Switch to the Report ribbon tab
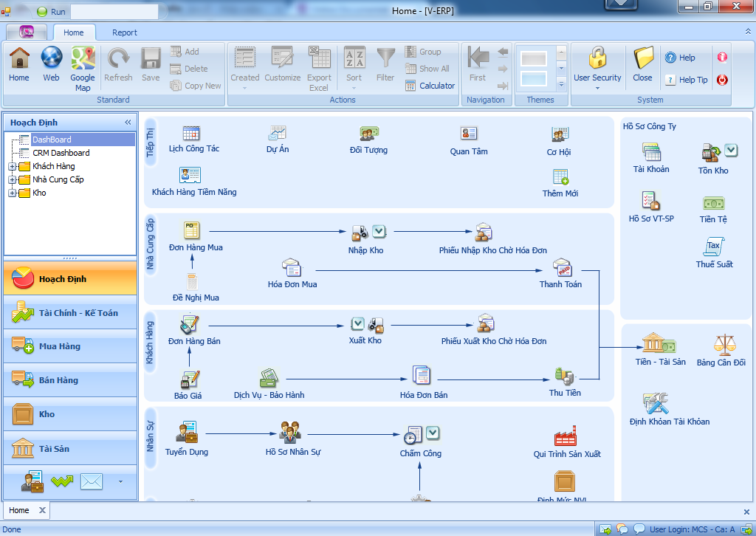This screenshot has width=756, height=536. (x=124, y=32)
